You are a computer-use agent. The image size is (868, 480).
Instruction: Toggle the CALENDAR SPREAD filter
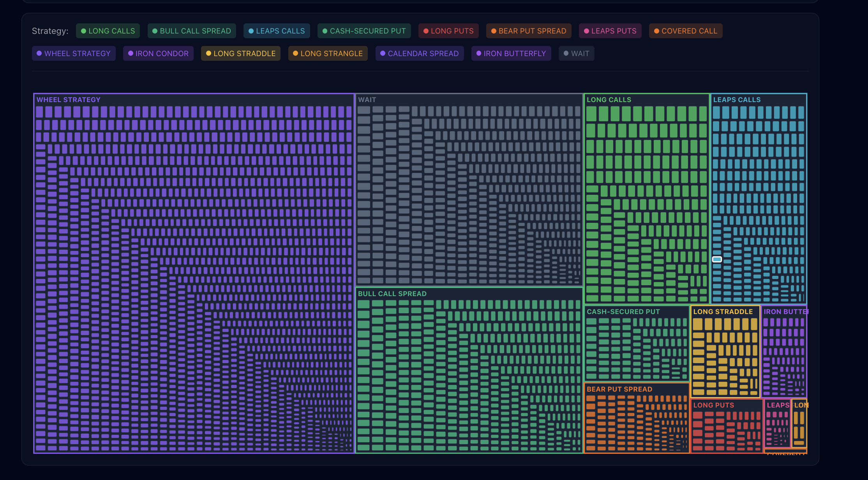pyautogui.click(x=419, y=53)
